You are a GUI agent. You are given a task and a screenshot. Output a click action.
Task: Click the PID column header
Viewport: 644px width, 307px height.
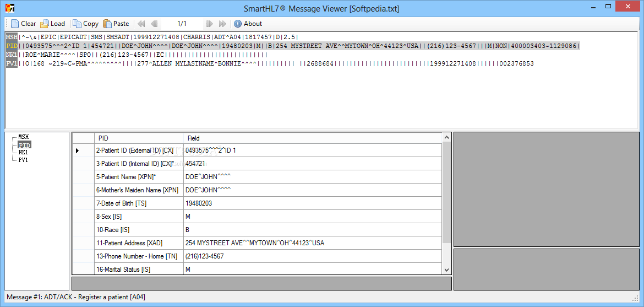[139, 138]
